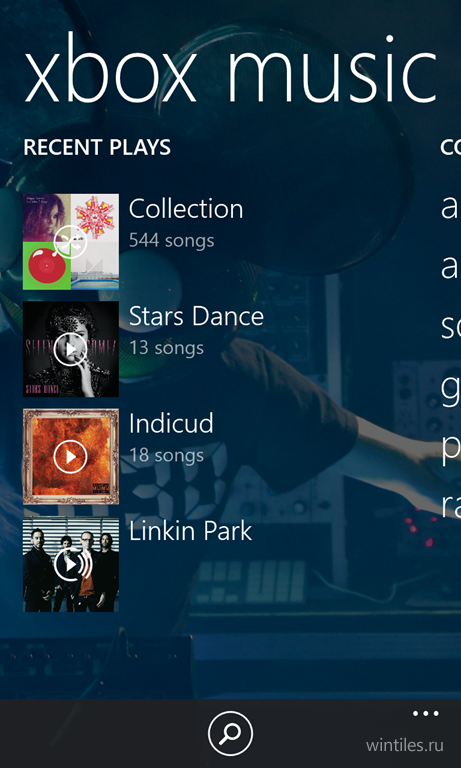Play the Indicud album
Image resolution: width=461 pixels, height=768 pixels.
(70, 456)
